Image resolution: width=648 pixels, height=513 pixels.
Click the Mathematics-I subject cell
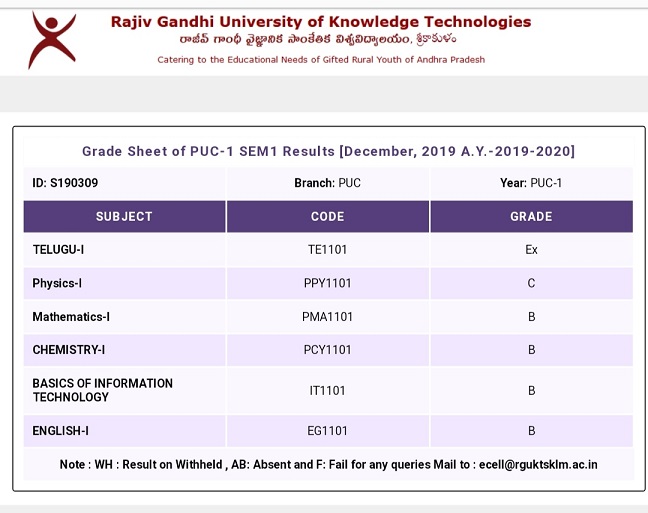click(124, 317)
